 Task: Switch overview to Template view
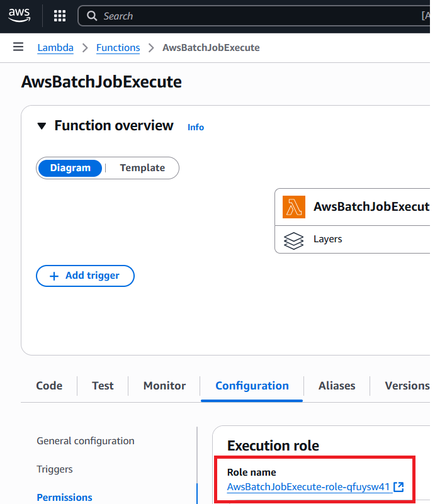(142, 168)
